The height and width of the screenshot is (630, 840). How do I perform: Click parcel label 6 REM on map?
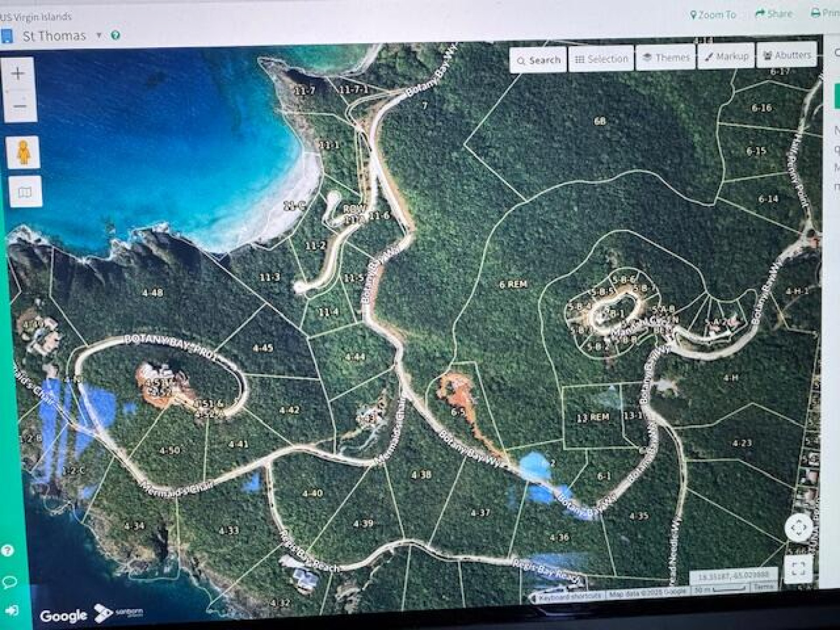pos(513,284)
